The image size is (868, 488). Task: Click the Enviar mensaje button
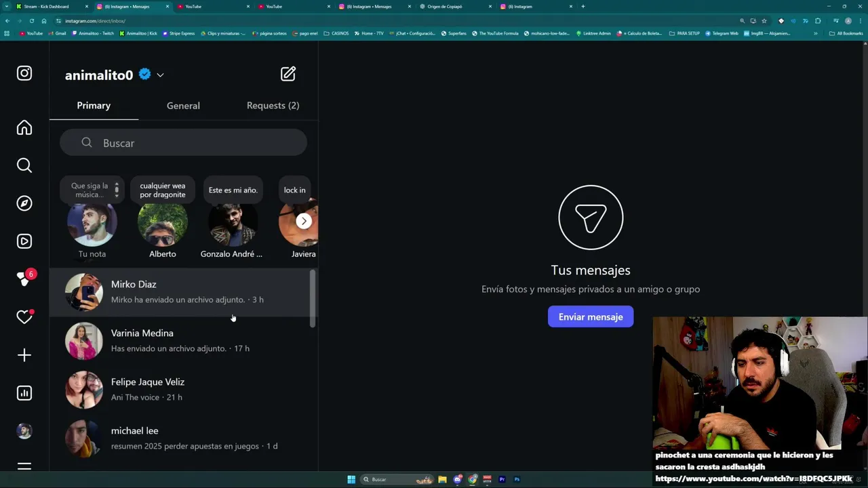click(x=591, y=317)
